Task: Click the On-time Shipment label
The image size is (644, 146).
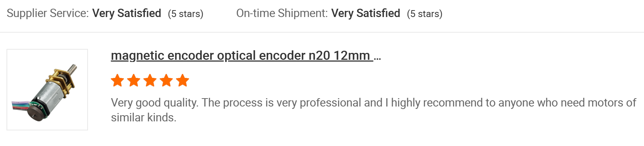Action: tap(282, 13)
